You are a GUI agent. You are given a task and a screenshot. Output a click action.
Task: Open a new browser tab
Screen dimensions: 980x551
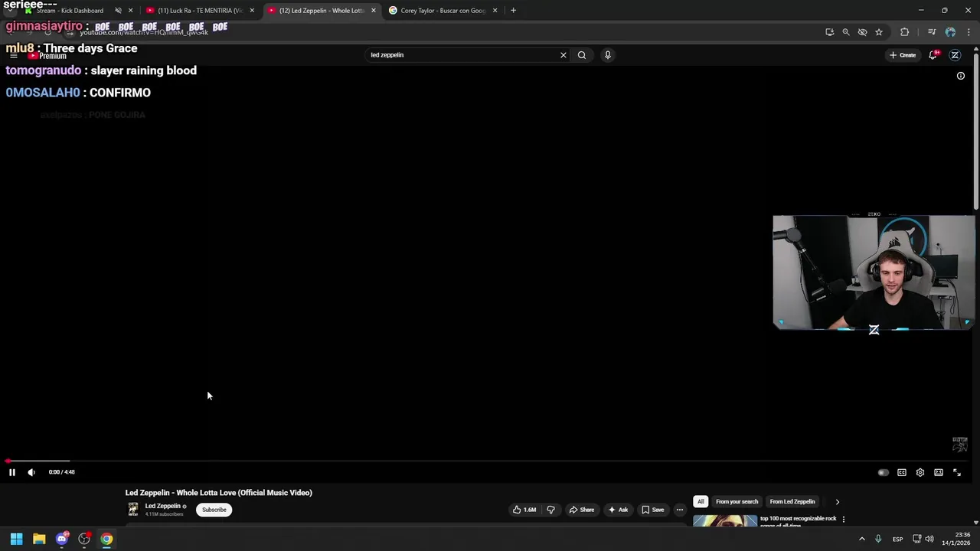click(513, 11)
